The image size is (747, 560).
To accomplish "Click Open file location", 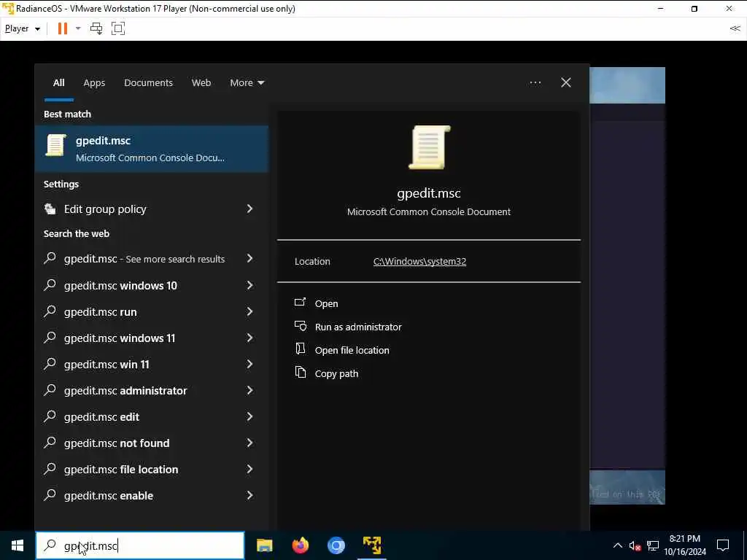I will (352, 351).
